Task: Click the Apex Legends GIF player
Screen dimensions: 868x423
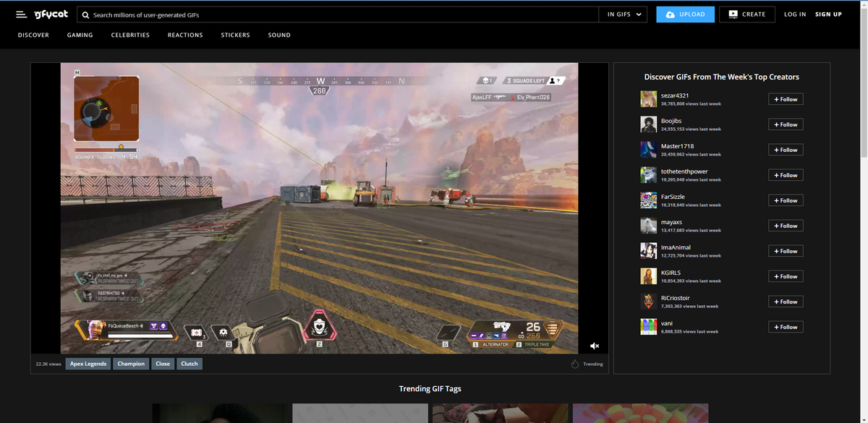Action: [x=319, y=208]
